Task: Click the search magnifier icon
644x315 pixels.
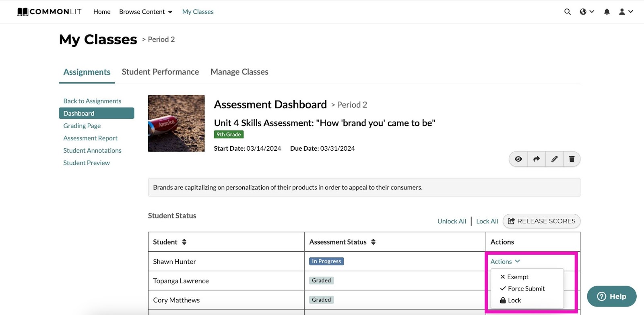Action: click(x=567, y=12)
